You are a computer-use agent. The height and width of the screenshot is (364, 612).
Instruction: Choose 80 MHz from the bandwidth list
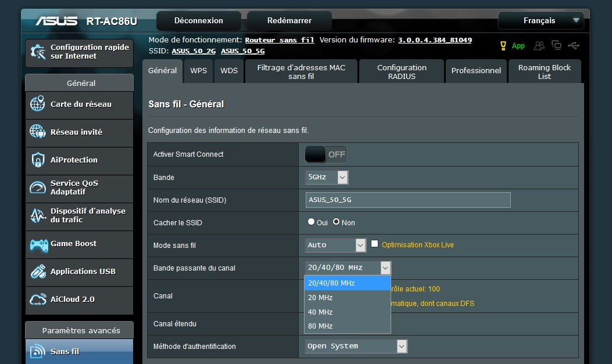click(348, 326)
